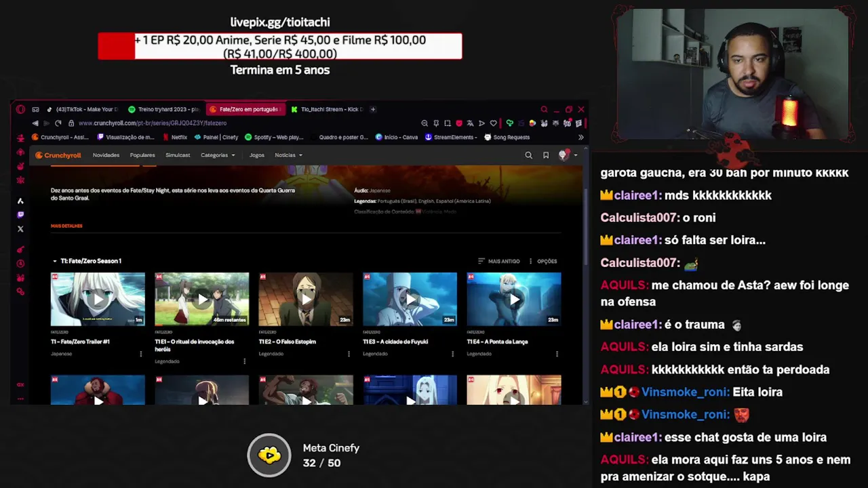Open the Categorias dropdown
Screen dimensions: 868x488
(218, 155)
